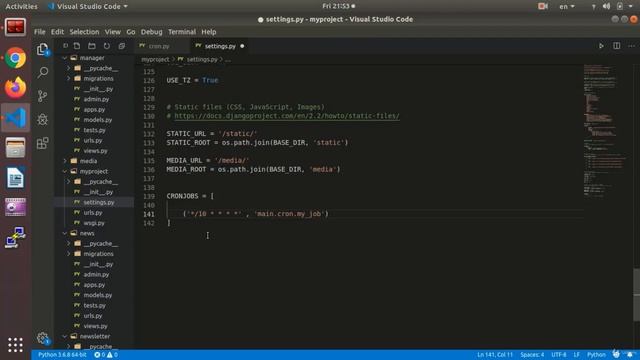Open system volume indicator
This screenshot has height=360, width=640.
tap(607, 7)
